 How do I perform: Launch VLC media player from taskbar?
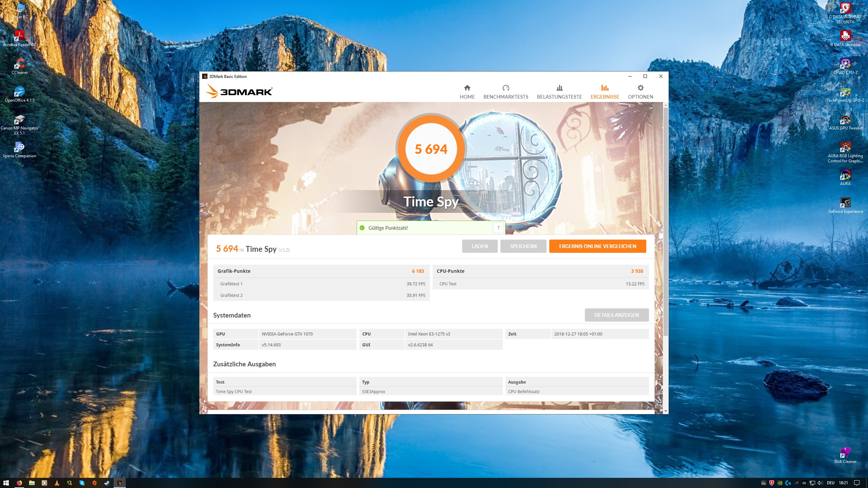click(57, 483)
